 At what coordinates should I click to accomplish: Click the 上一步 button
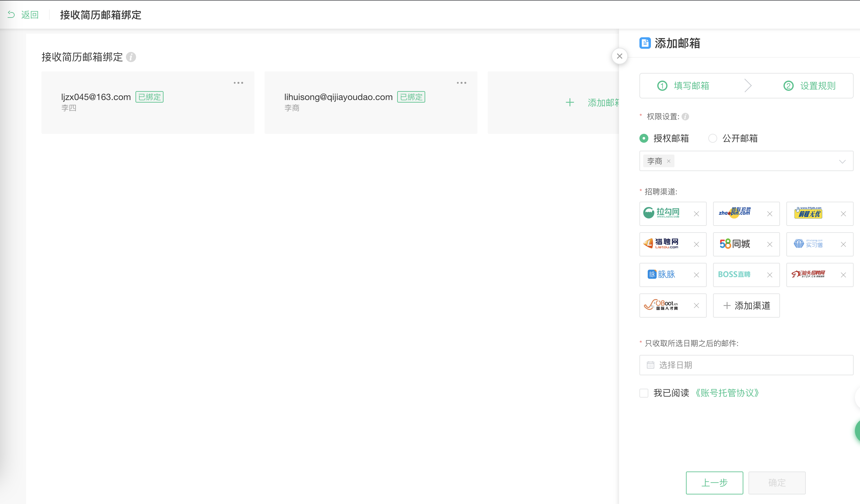(x=714, y=483)
